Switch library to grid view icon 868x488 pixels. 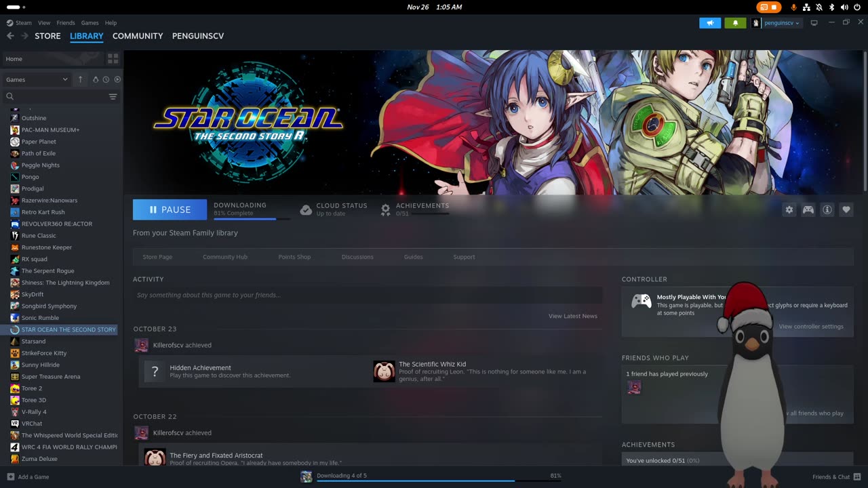(113, 59)
